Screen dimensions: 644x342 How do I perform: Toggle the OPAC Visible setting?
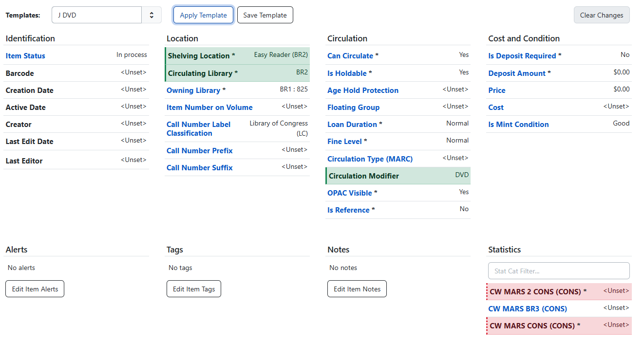pyautogui.click(x=349, y=193)
